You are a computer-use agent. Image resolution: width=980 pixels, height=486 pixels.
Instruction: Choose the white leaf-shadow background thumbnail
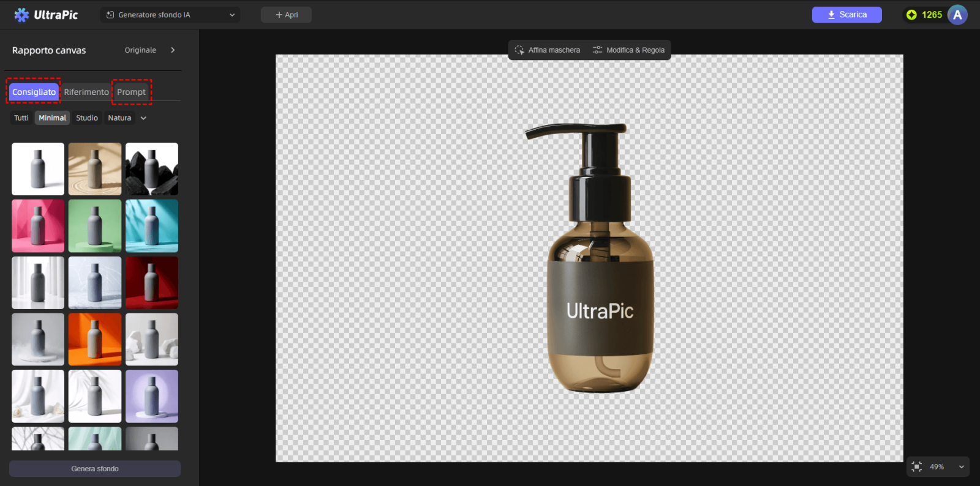(x=95, y=396)
